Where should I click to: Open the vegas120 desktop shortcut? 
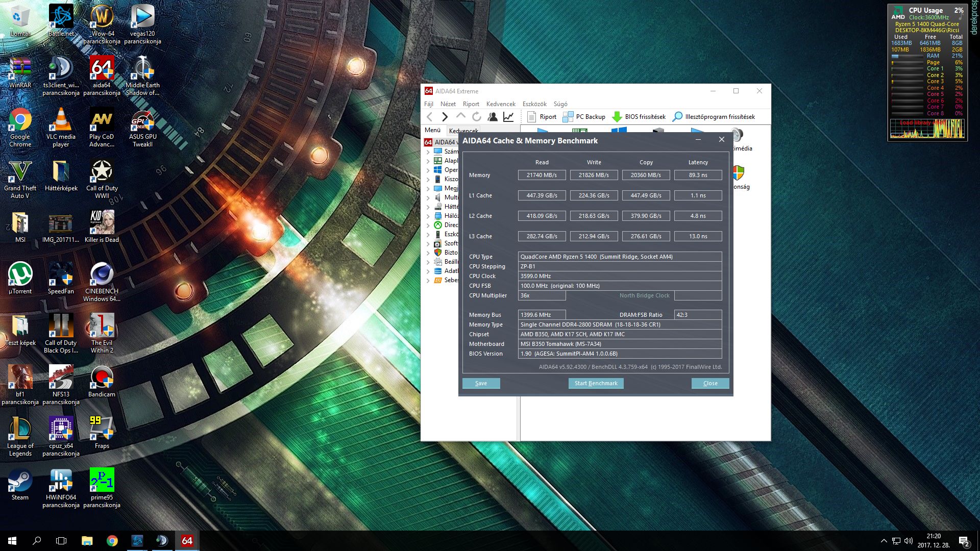coord(142,24)
